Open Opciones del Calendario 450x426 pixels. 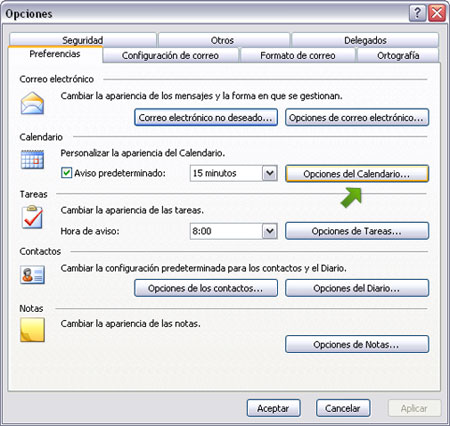click(357, 174)
